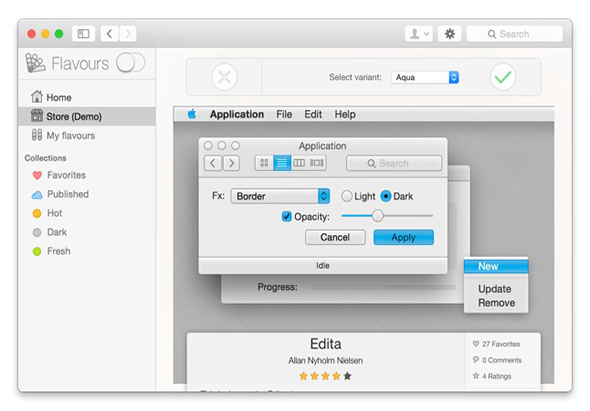Select the Light radio button
Image resolution: width=590 pixels, height=411 pixels.
tap(346, 196)
